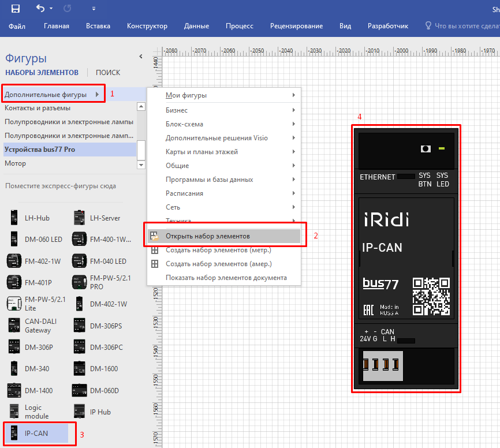
Task: Open the Customize Quick Access Toolbar dropdown
Action: pyautogui.click(x=92, y=8)
